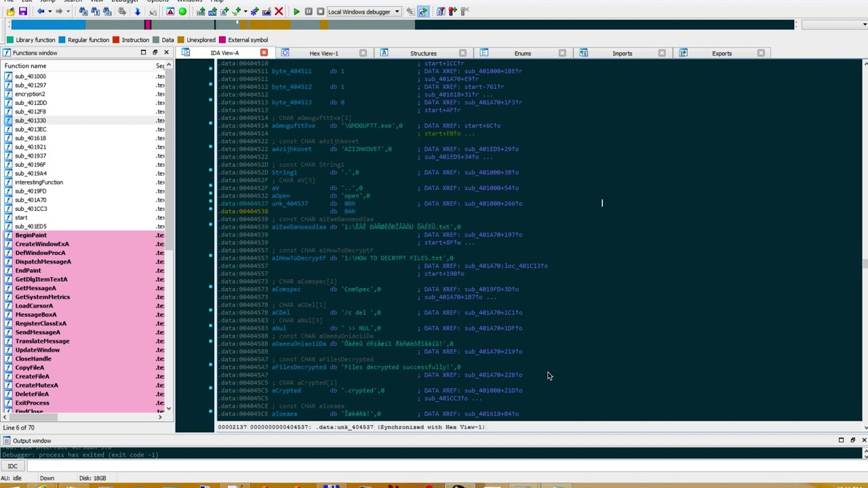Image resolution: width=868 pixels, height=488 pixels.
Task: Click the green circle toolbar icon
Action: coord(182,12)
